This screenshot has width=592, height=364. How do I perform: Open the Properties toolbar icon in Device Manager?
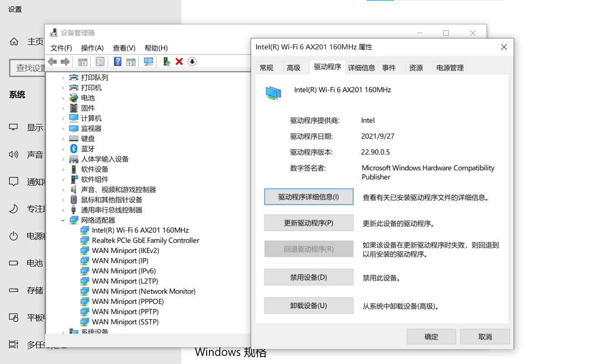point(100,62)
